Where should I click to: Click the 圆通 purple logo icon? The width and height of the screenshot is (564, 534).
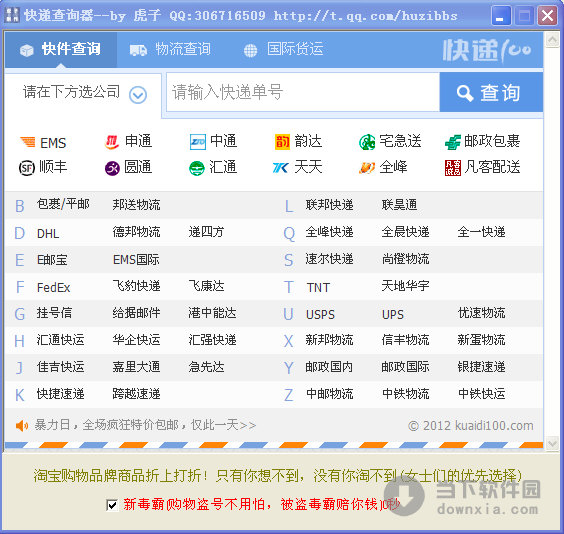[x=112, y=168]
